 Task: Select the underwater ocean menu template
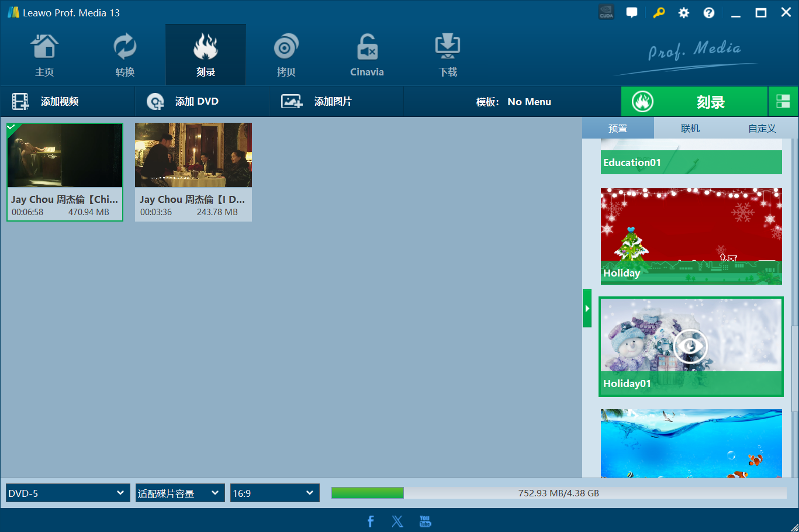click(x=691, y=444)
